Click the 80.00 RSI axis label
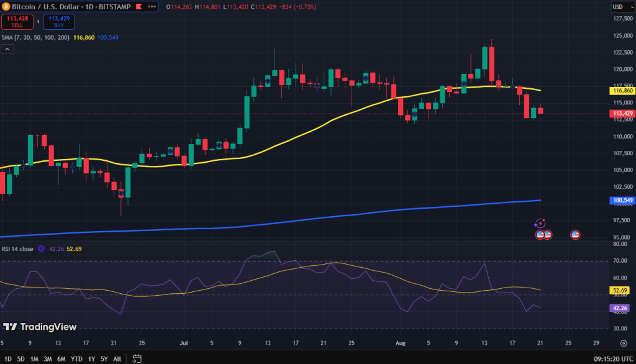 pos(620,244)
